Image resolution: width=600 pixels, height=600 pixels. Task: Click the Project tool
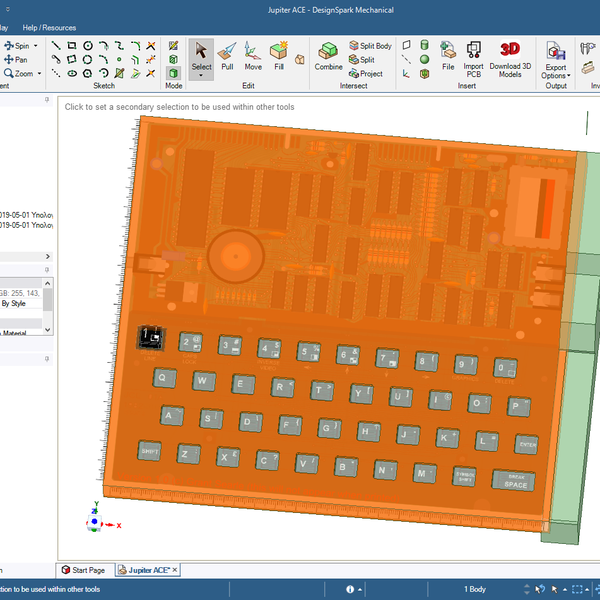[365, 74]
